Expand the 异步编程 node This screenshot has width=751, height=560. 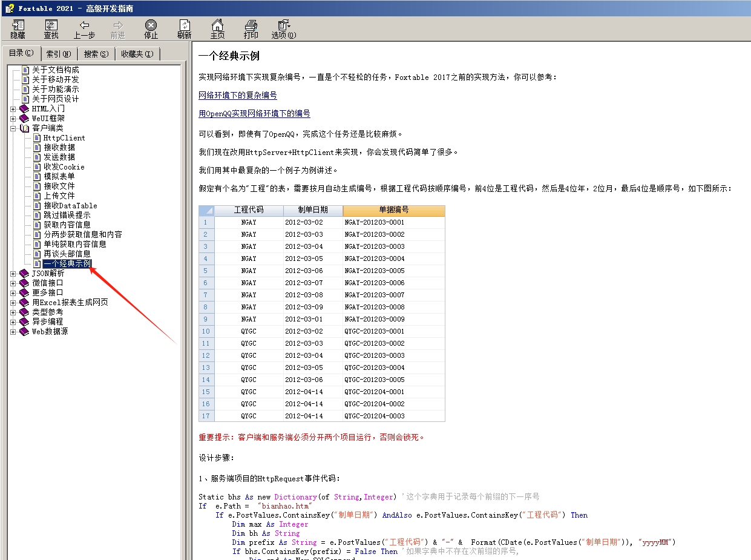(13, 322)
